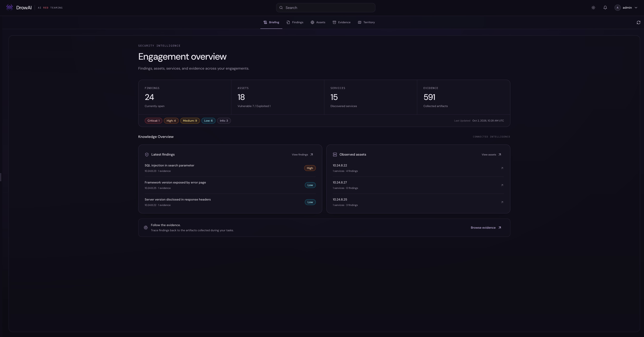Toggle the light/dark theme sun icon
This screenshot has height=337, width=644.
point(593,8)
